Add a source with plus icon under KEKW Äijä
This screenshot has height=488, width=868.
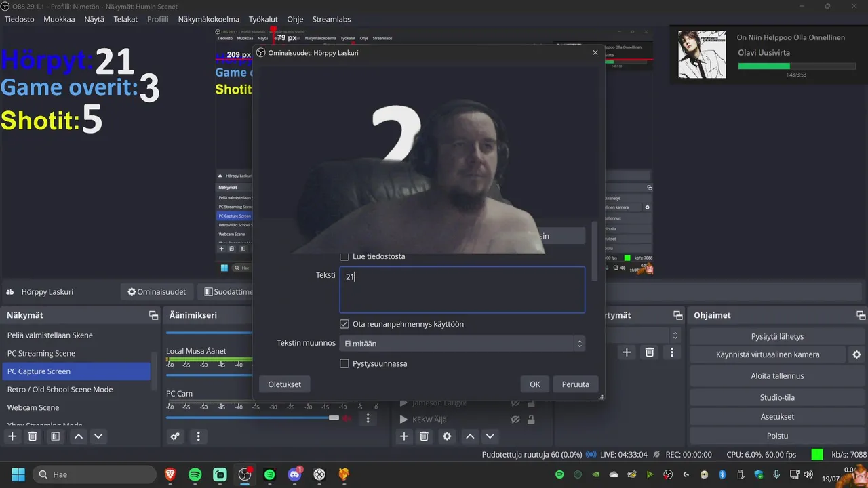pyautogui.click(x=404, y=436)
